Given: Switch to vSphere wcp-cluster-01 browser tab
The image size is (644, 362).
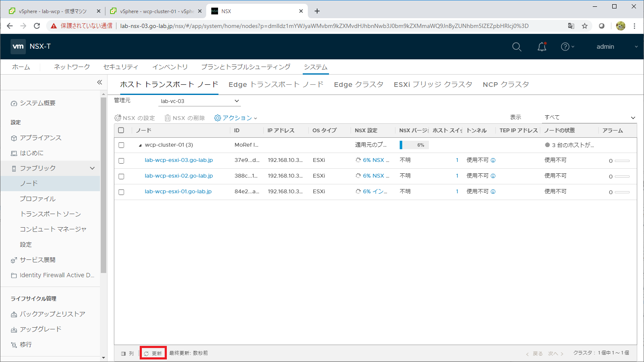Looking at the screenshot, I should 155,11.
